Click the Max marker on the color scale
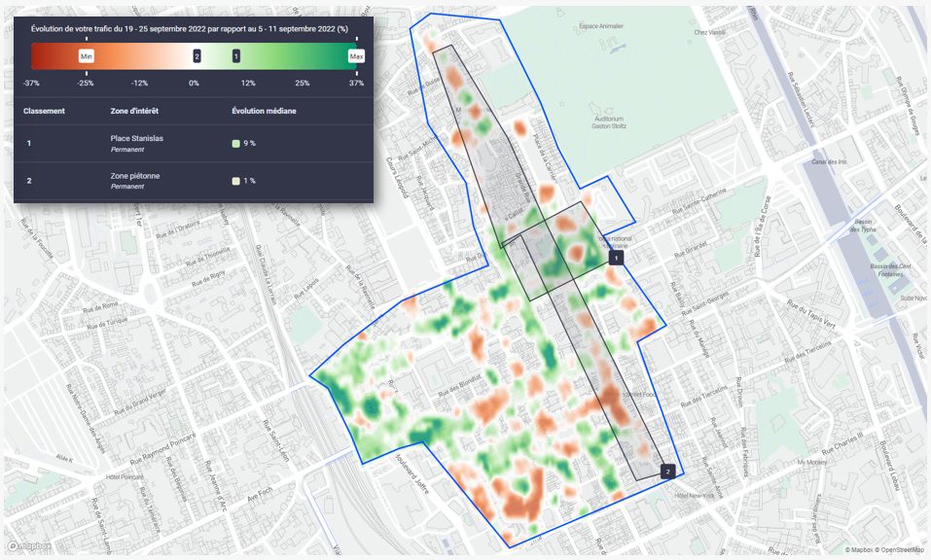This screenshot has height=560, width=931. 356,56
